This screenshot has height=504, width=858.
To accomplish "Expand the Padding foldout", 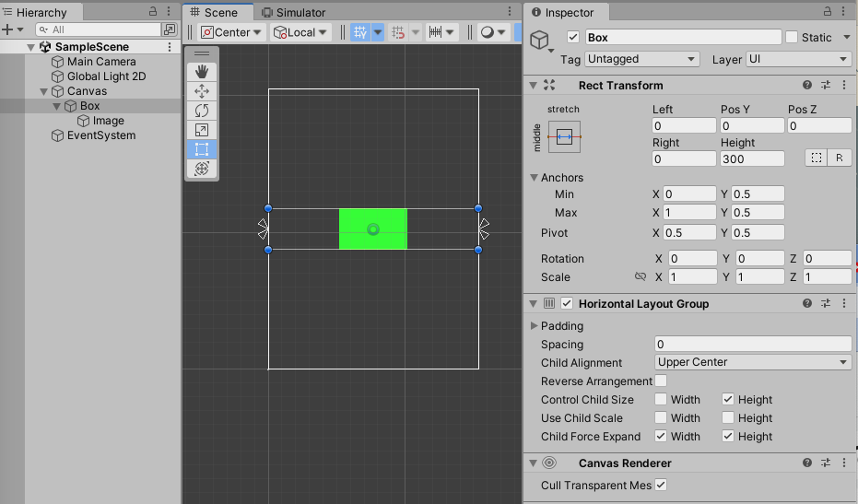I will coord(535,325).
